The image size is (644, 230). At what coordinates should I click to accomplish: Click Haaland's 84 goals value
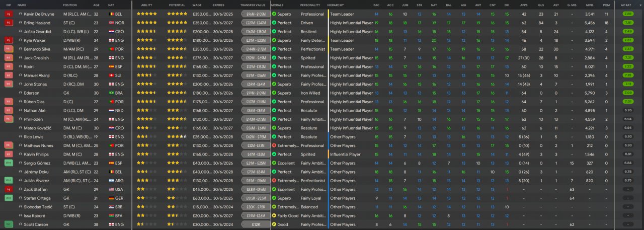(x=541, y=23)
